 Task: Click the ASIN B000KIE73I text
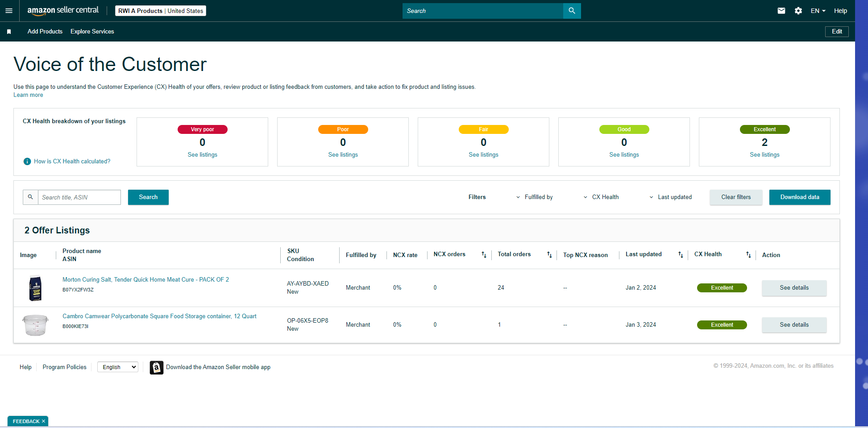tap(75, 327)
